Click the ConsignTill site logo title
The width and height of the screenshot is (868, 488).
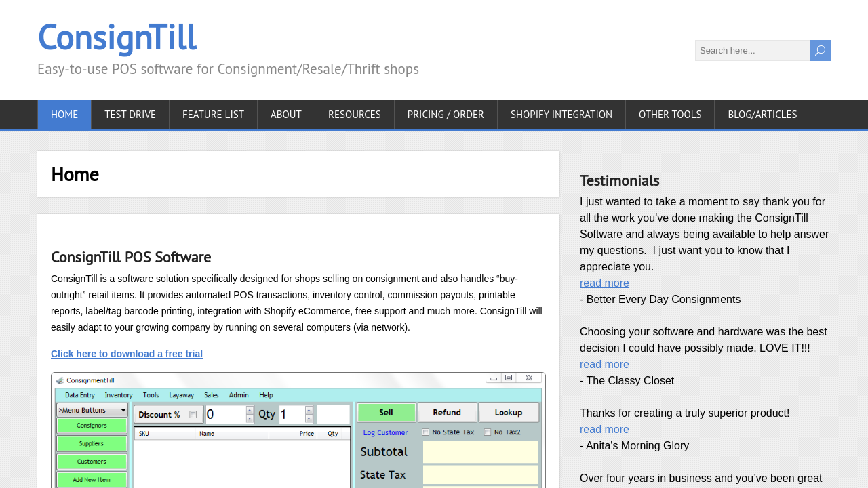(117, 37)
